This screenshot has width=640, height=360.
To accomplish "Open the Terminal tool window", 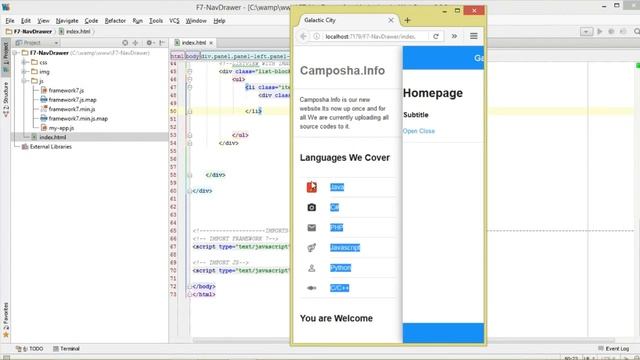I will tap(66, 349).
